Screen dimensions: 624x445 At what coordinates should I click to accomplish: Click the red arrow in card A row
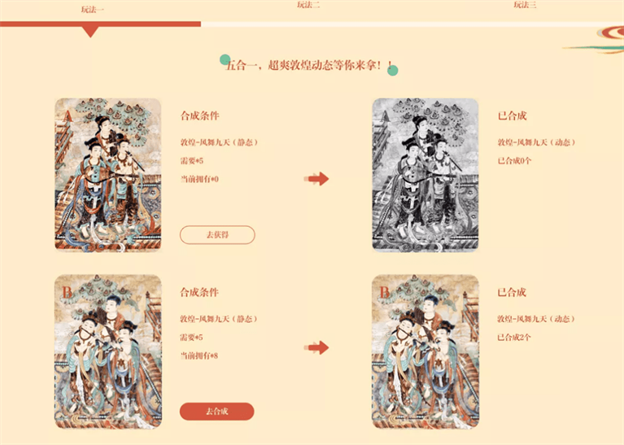pos(317,179)
